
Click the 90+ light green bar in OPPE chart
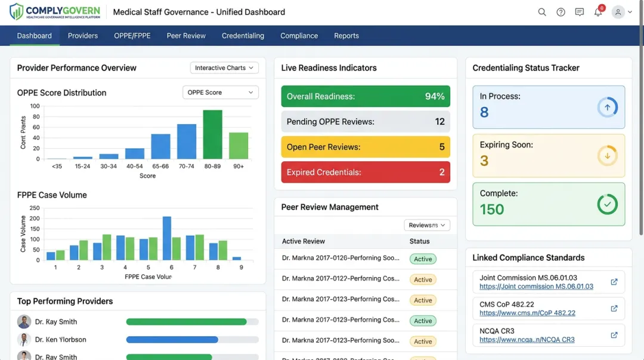[238, 146]
